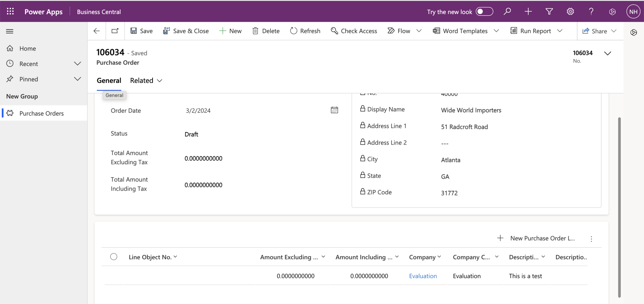Expand the header details chevron by No.

(608, 53)
